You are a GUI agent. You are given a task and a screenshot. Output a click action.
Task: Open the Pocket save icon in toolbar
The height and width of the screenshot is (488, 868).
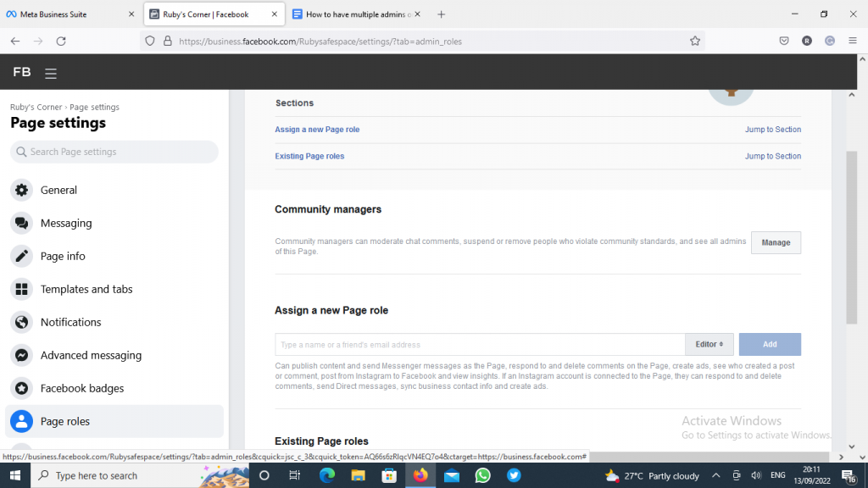pos(784,41)
